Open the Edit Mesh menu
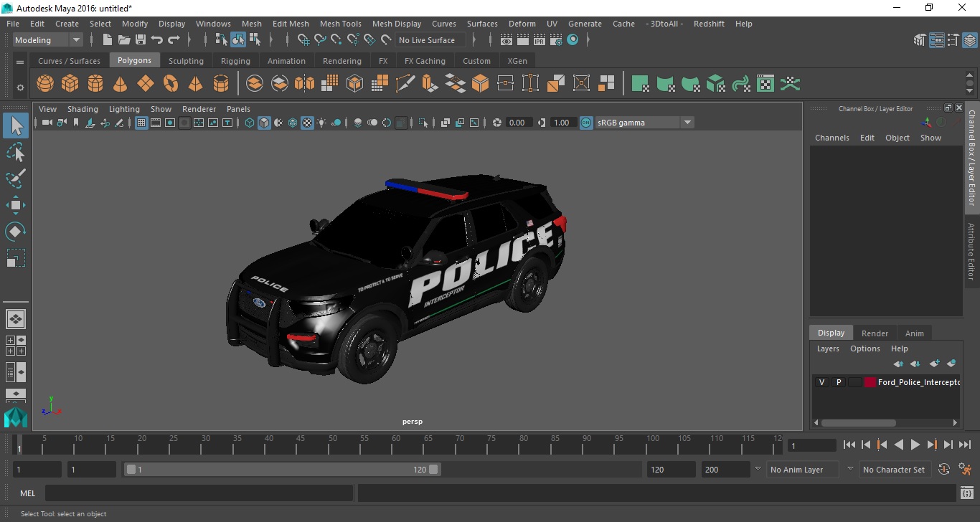Viewport: 980px width, 522px height. [291, 24]
